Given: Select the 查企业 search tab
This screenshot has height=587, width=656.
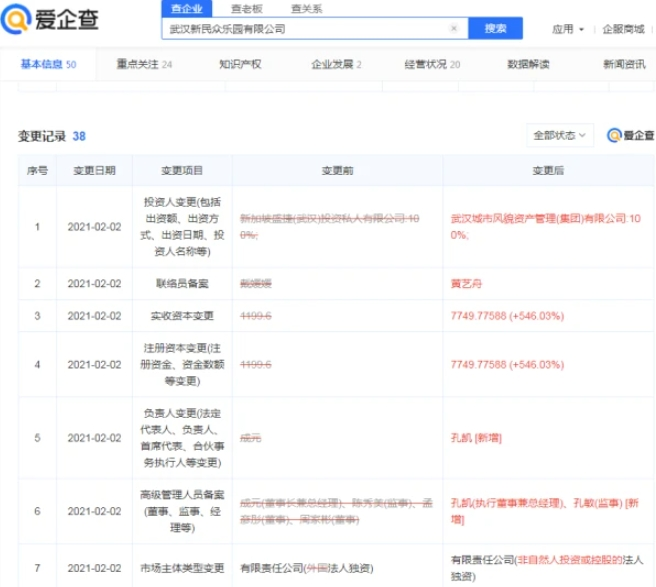Looking at the screenshot, I should pyautogui.click(x=187, y=8).
